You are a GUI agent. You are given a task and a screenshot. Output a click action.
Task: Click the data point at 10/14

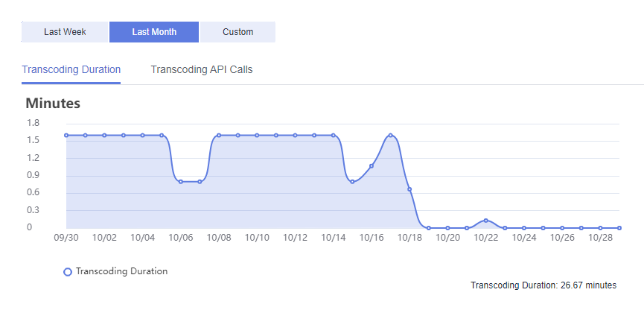(x=333, y=136)
